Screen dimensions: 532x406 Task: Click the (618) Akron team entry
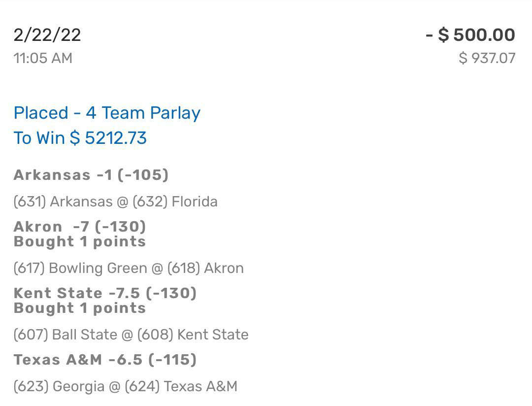[x=205, y=268]
